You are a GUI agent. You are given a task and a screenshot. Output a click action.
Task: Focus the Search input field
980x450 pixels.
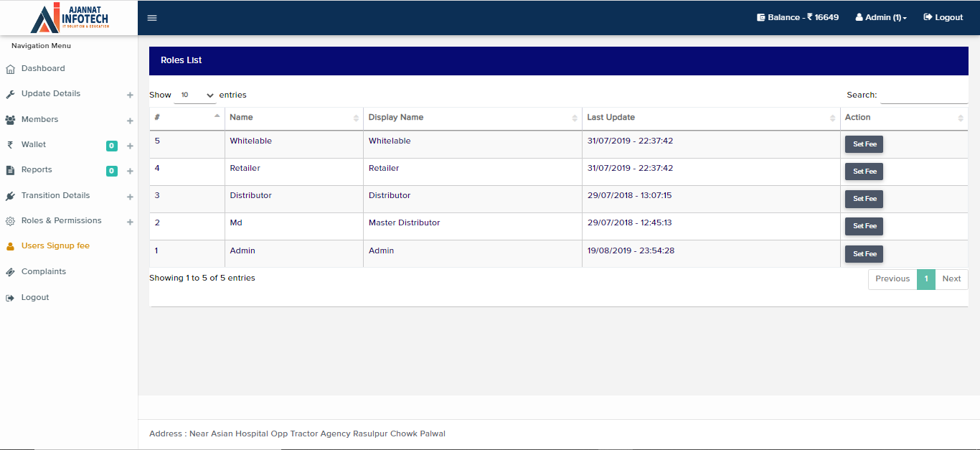click(923, 95)
